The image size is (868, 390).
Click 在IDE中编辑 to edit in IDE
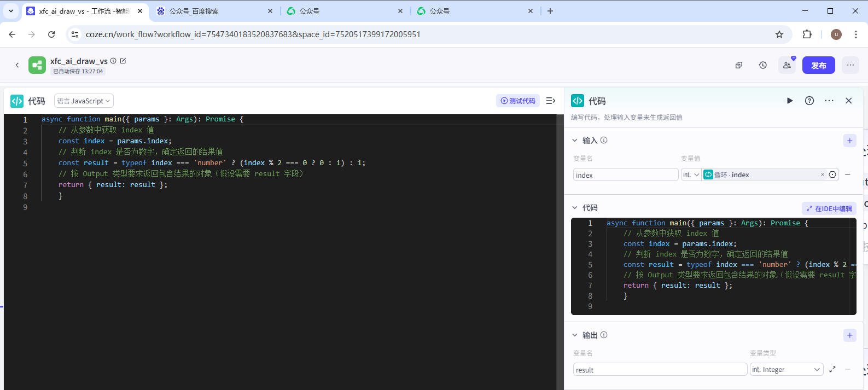(x=829, y=208)
